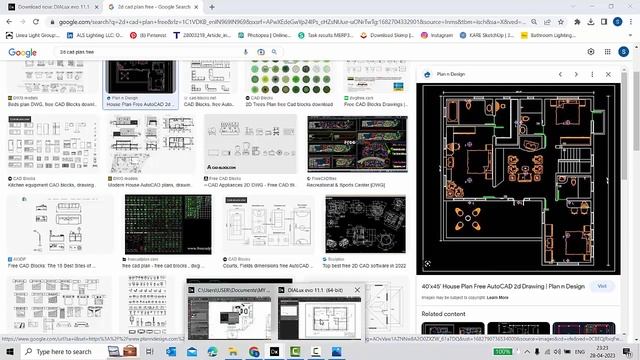Open the ALS Lighting LLC bookmark
Screen dimensions: 640x360
95,36
